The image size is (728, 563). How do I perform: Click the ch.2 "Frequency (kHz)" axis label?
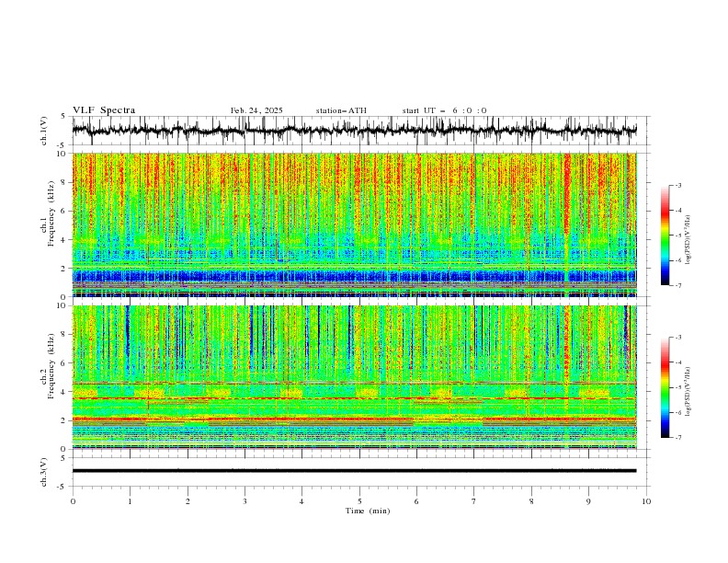tap(51, 366)
